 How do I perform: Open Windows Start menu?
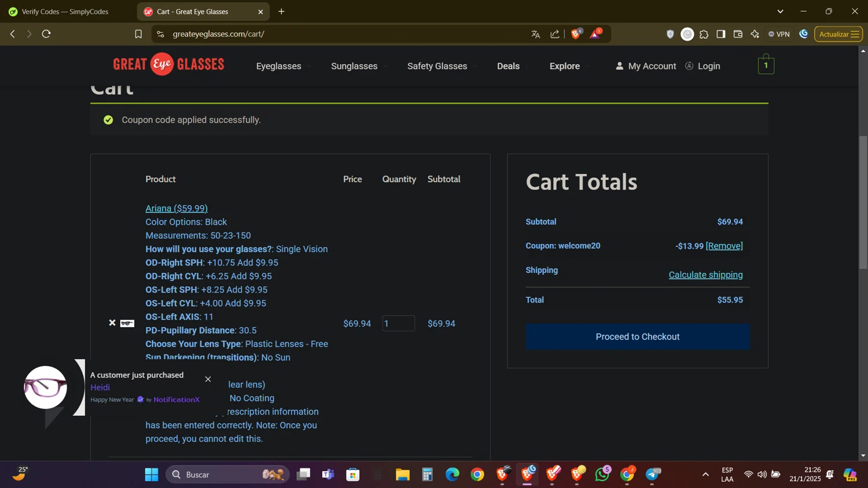[x=152, y=475]
